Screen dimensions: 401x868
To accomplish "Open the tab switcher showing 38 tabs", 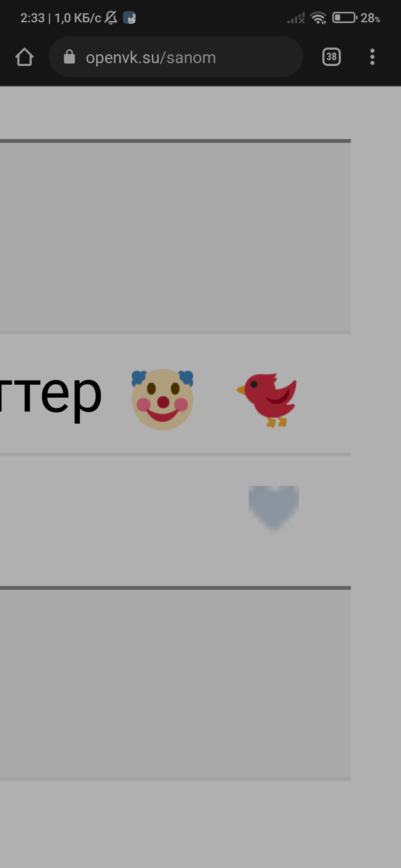I will (332, 57).
